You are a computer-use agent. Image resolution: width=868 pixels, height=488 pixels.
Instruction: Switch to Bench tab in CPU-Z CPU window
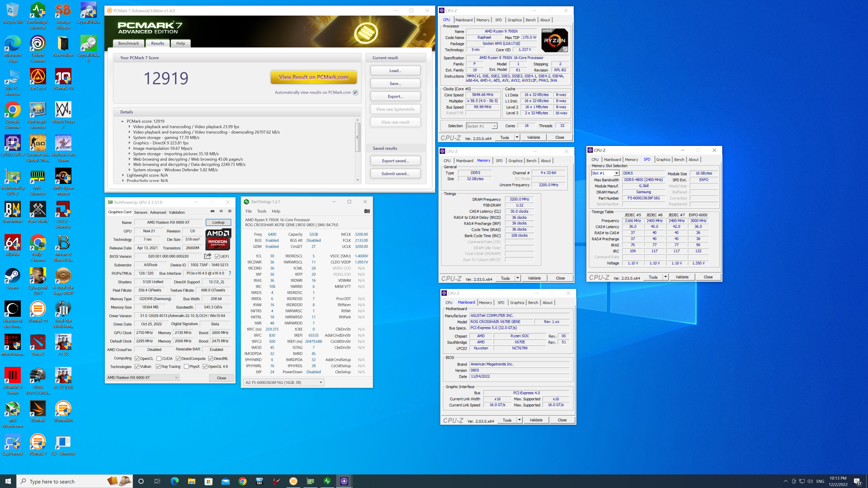530,20
